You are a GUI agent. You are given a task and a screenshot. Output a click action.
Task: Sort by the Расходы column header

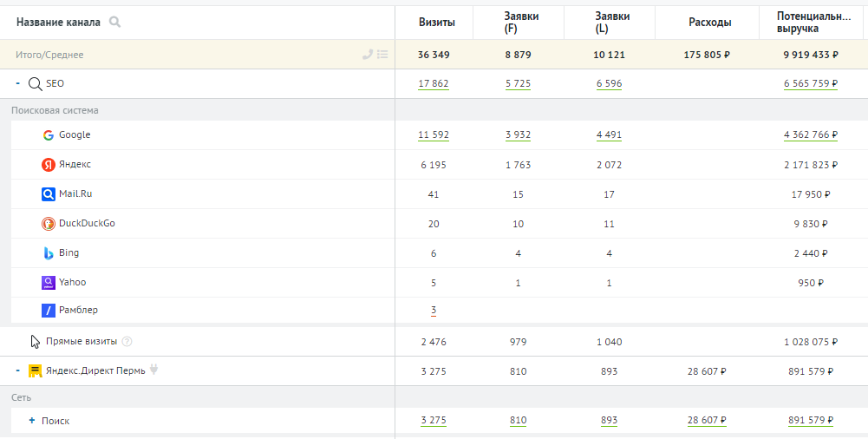pos(710,23)
